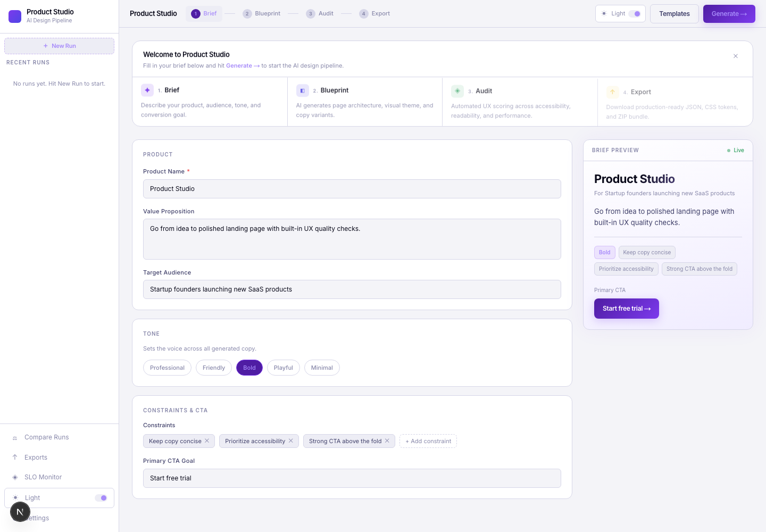Click the SLO Monitor diamond icon
This screenshot has width=766, height=532.
(15, 477)
